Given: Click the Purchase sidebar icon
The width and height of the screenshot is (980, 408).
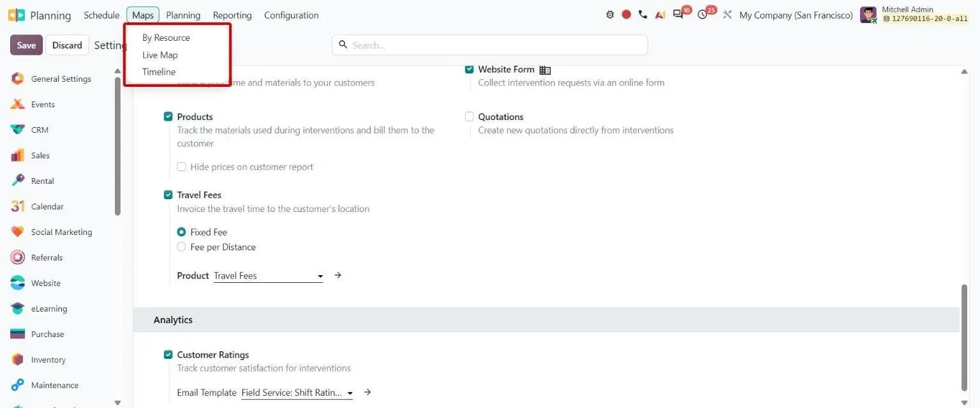Looking at the screenshot, I should [18, 335].
